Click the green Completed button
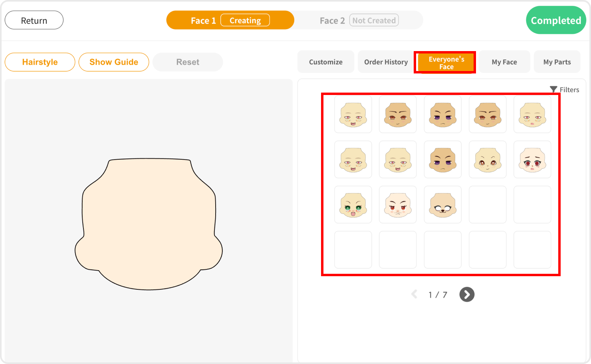Image resolution: width=591 pixels, height=364 pixels. (x=556, y=20)
